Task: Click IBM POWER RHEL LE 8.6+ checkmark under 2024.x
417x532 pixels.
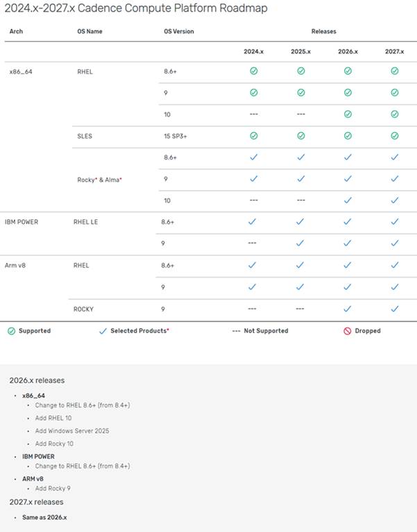Action: click(x=252, y=221)
